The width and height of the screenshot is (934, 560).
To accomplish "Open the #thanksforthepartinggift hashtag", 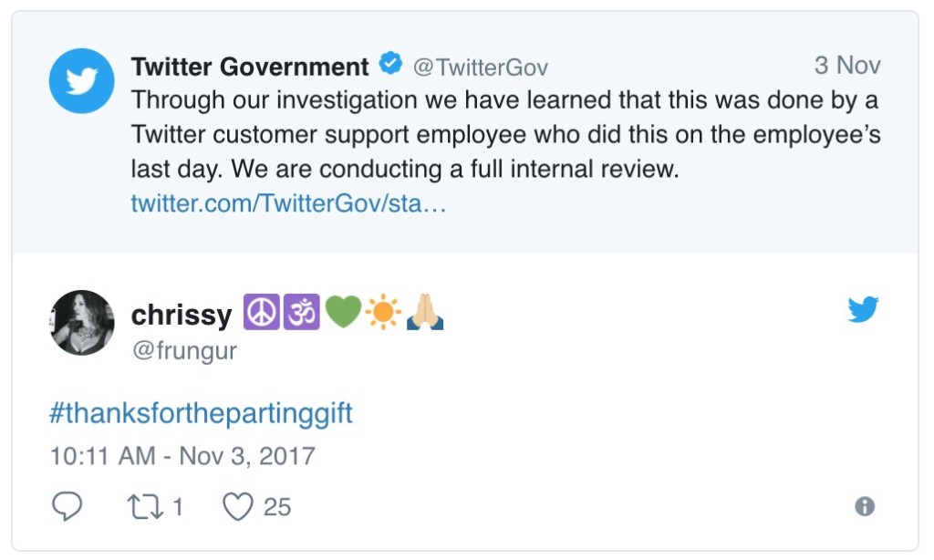I will [x=201, y=414].
